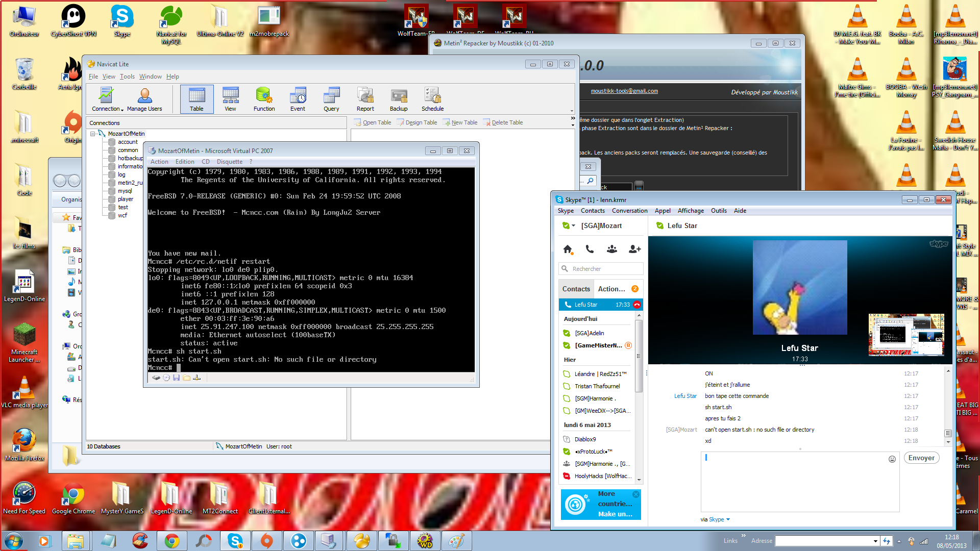Click Skype create group icon
This screenshot has height=551, width=980.
tap(611, 249)
